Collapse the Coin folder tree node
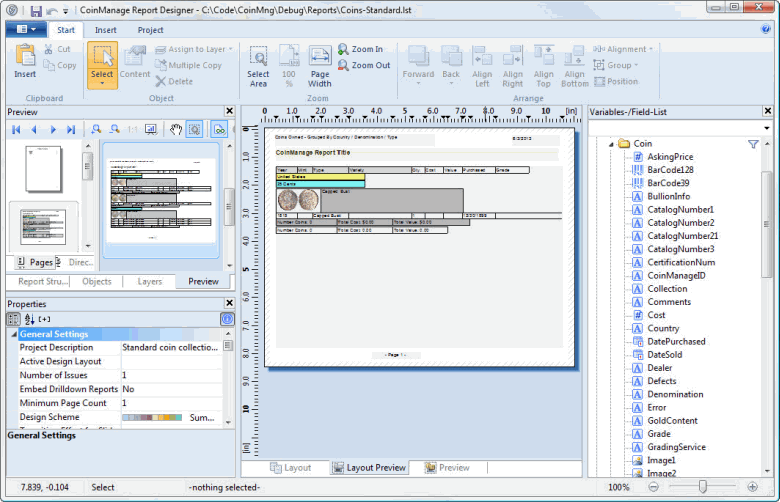Image resolution: width=780 pixels, height=502 pixels. coord(611,144)
